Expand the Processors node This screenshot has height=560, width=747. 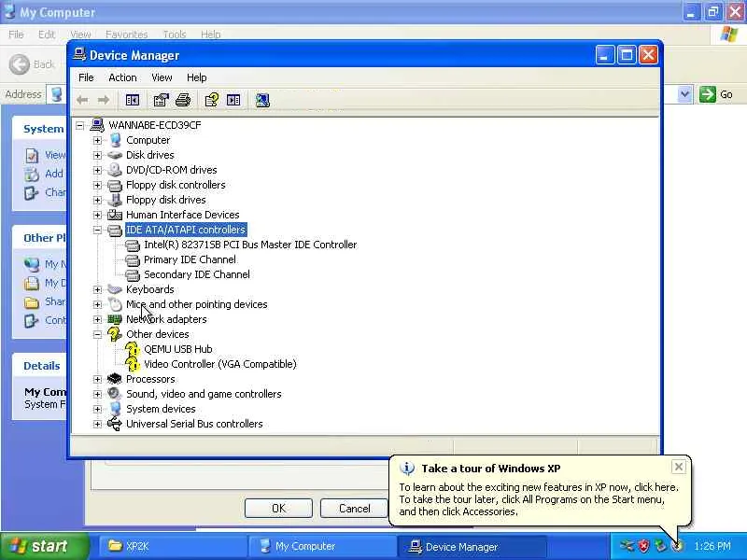(97, 379)
